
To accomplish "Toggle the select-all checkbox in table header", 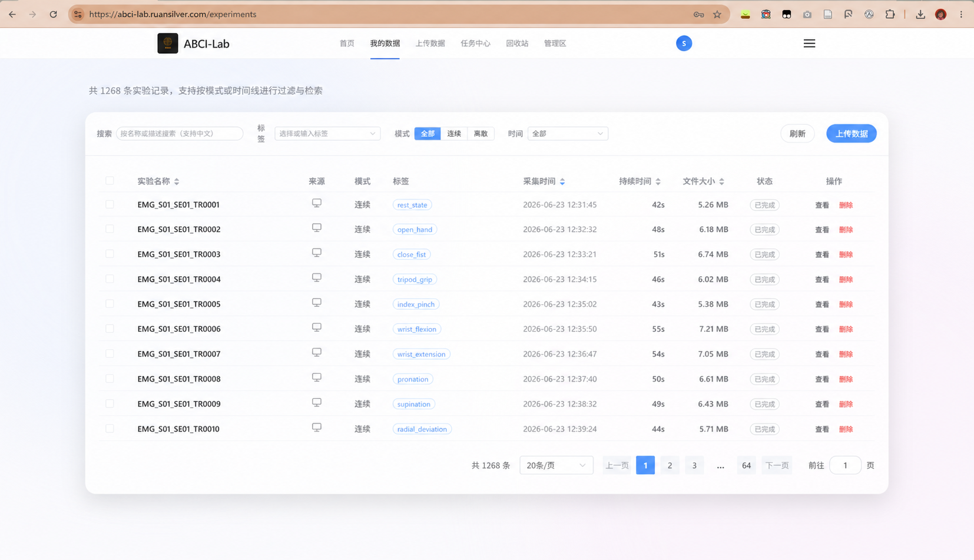I will pos(110,181).
